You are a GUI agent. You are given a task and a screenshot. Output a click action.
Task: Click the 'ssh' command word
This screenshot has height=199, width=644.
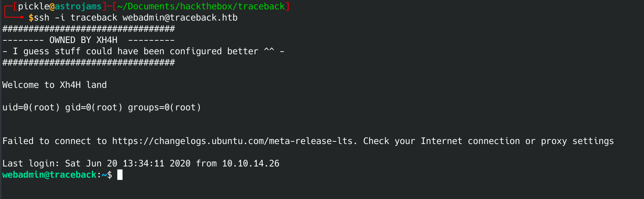(41, 18)
